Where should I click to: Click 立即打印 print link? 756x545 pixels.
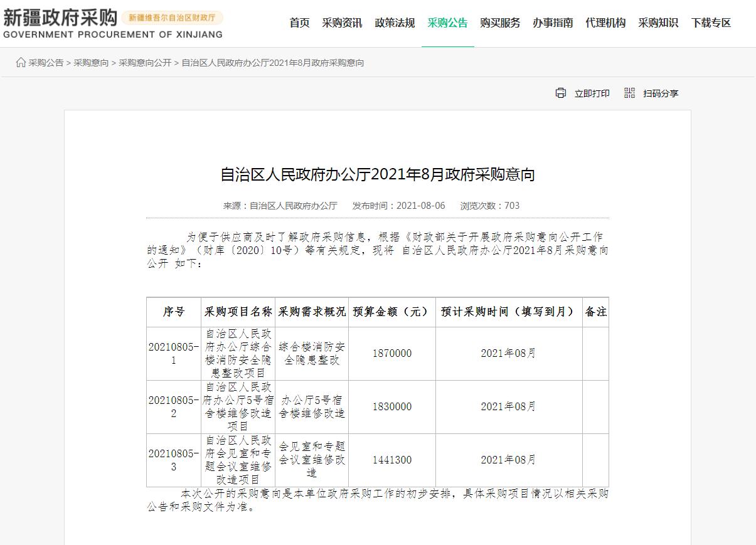tap(592, 93)
